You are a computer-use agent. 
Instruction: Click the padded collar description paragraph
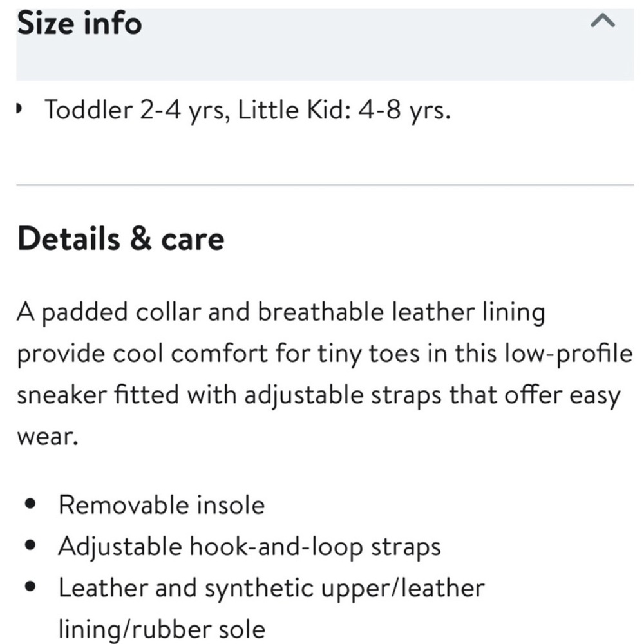325,374
